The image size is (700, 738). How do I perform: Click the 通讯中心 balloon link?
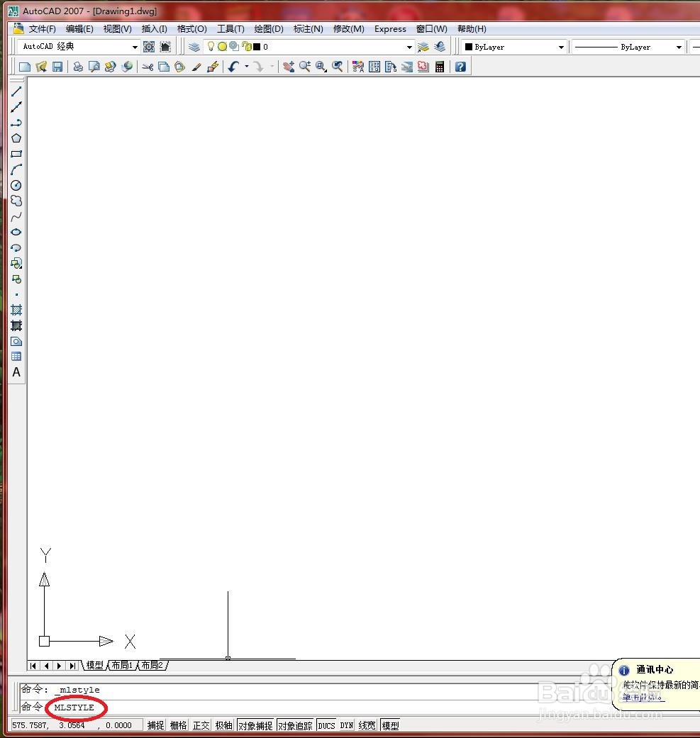click(x=643, y=697)
